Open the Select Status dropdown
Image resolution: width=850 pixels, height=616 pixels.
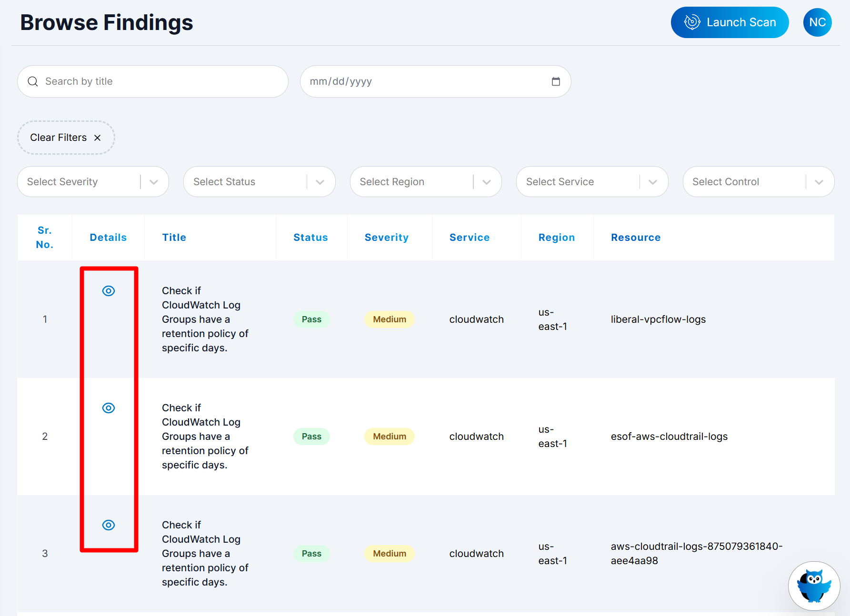click(320, 182)
